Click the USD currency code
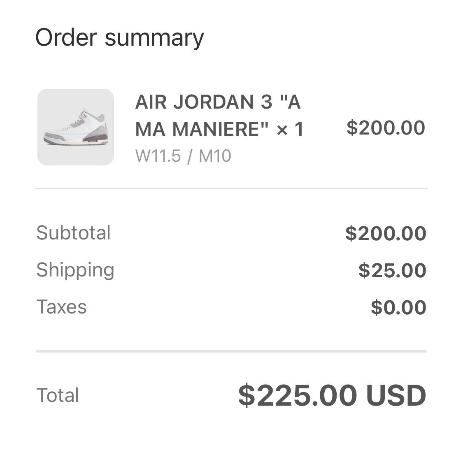463x476 pixels. (396, 395)
